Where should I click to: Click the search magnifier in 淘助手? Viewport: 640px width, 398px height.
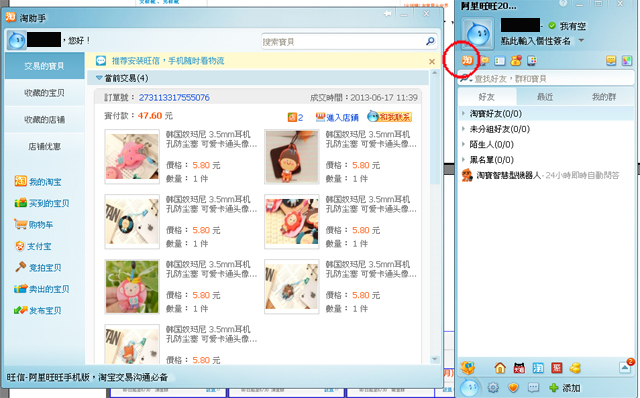click(x=430, y=41)
